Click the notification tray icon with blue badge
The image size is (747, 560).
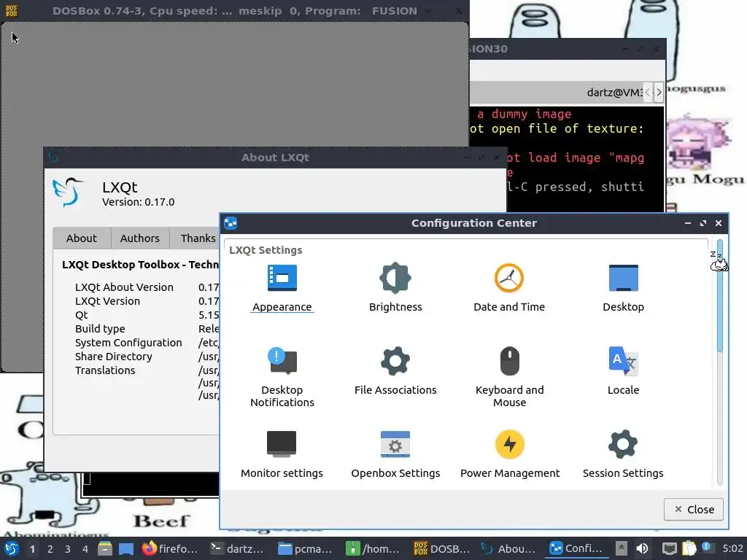(x=708, y=548)
